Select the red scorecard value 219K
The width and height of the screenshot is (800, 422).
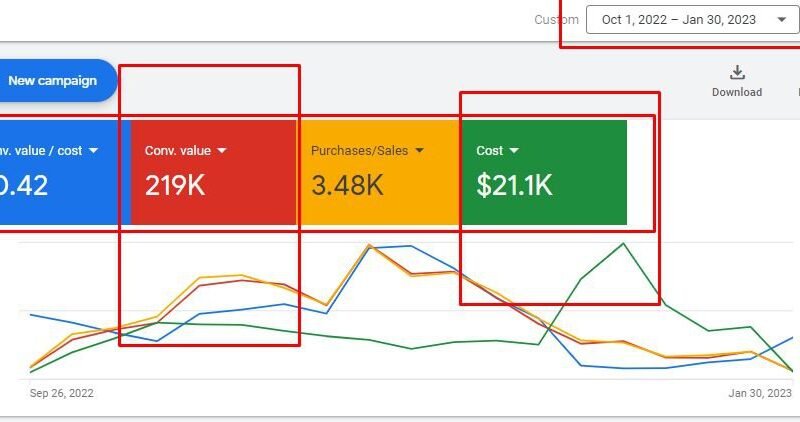pyautogui.click(x=175, y=185)
